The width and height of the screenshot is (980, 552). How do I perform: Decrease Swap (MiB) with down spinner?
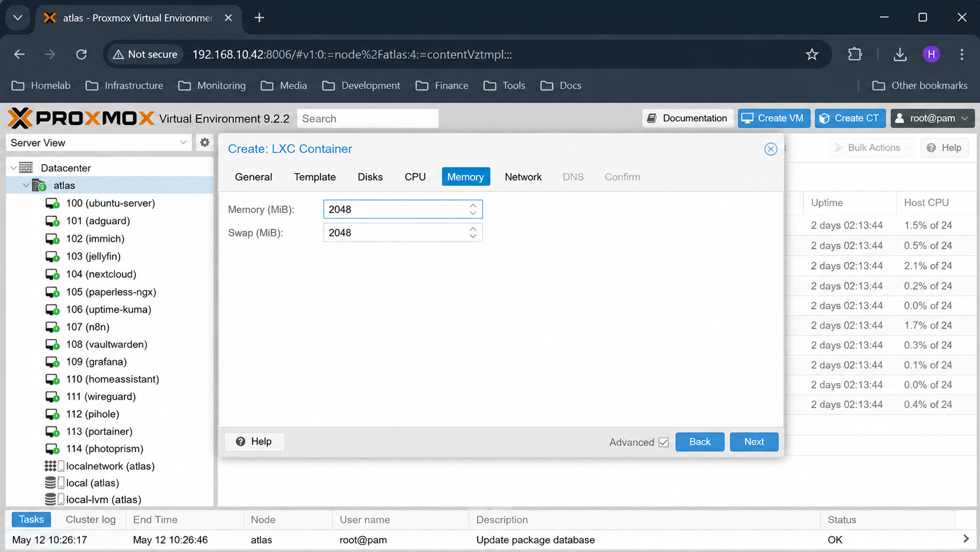click(x=473, y=236)
